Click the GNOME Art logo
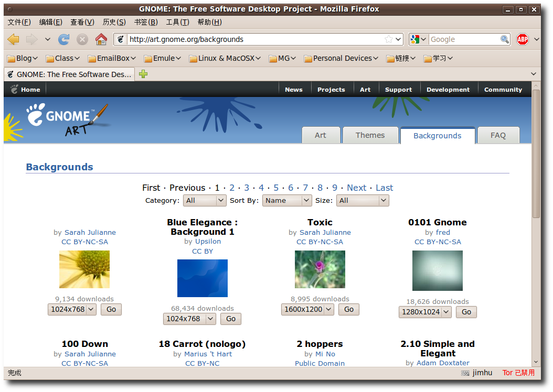The image size is (553, 392). click(x=67, y=119)
